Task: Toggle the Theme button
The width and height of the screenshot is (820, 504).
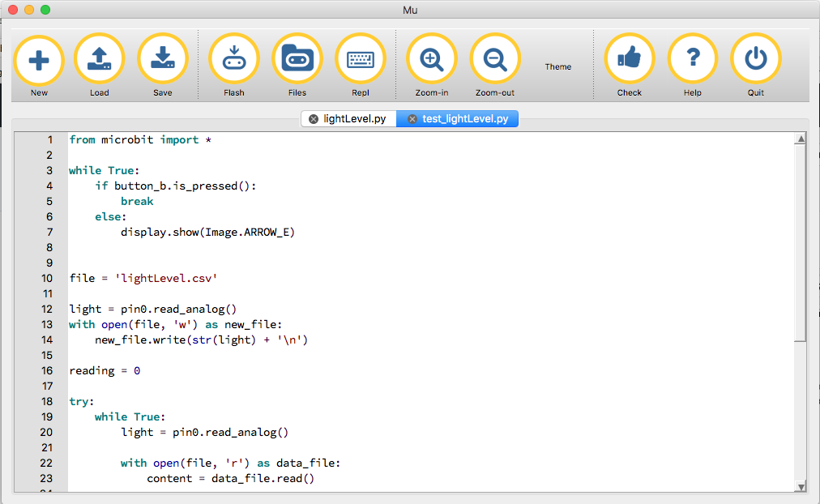Action: [x=558, y=67]
